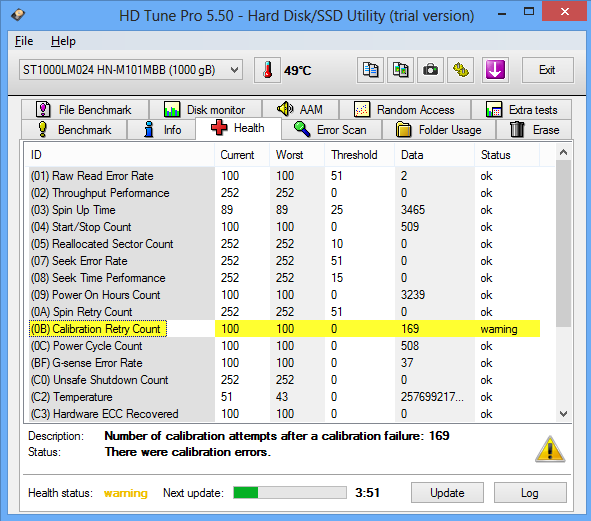Screen dimensions: 591x521
Task: Click the orange 'warning' health status text
Action: click(126, 493)
